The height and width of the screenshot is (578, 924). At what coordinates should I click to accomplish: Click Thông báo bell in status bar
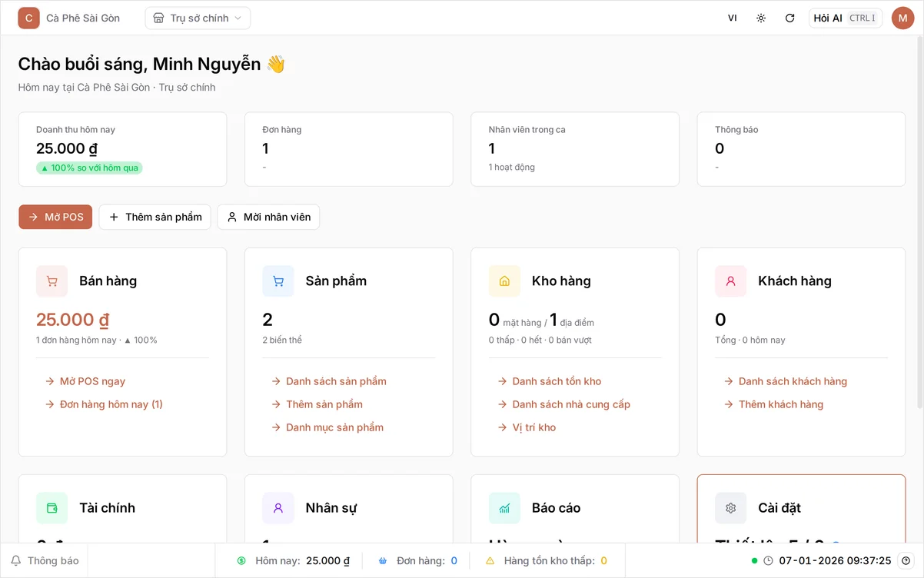coord(45,560)
